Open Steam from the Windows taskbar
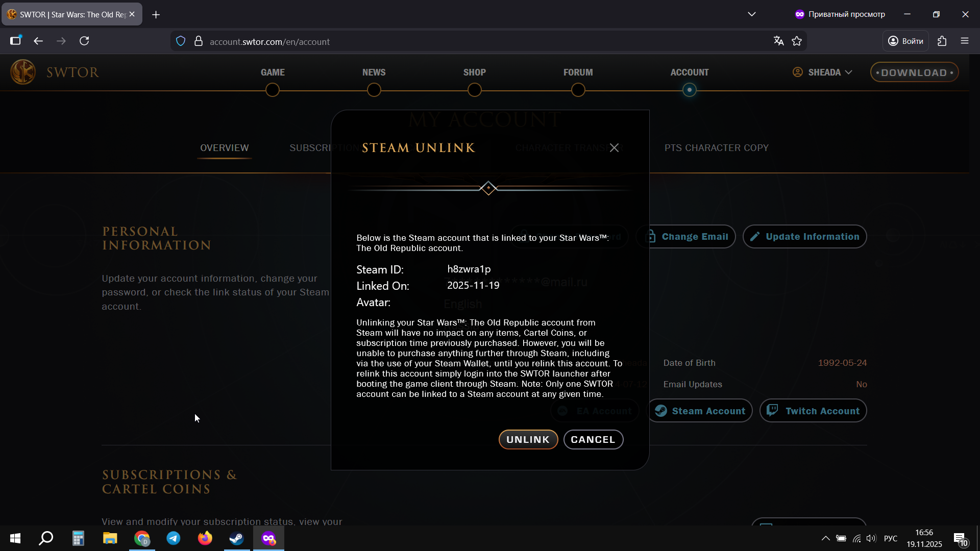 236,538
